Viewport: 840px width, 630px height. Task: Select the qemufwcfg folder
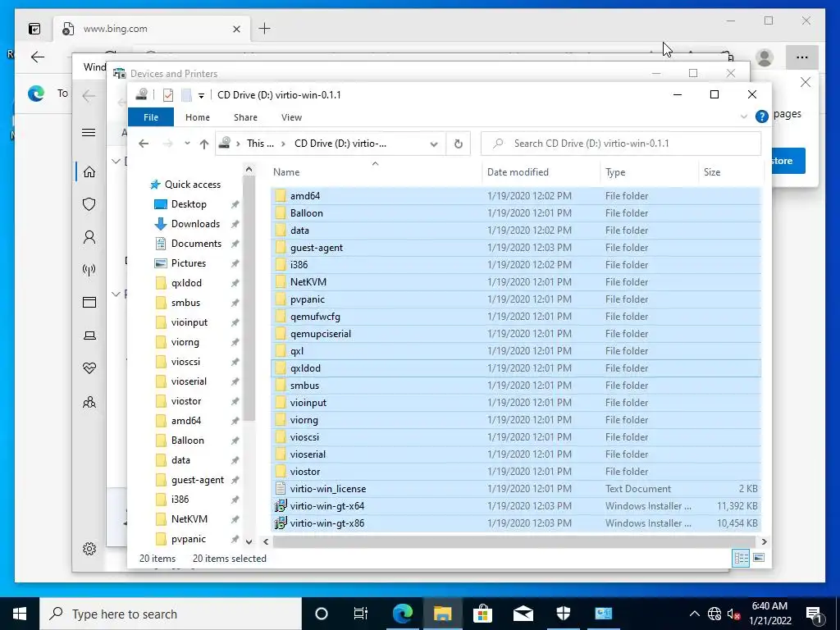tap(515, 317)
